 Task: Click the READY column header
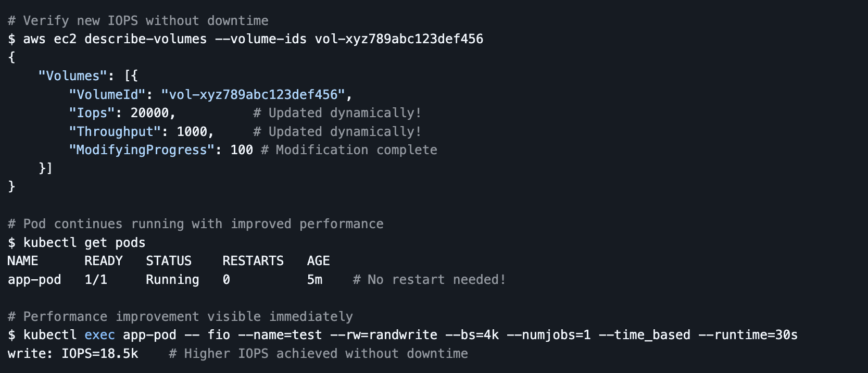pyautogui.click(x=104, y=261)
